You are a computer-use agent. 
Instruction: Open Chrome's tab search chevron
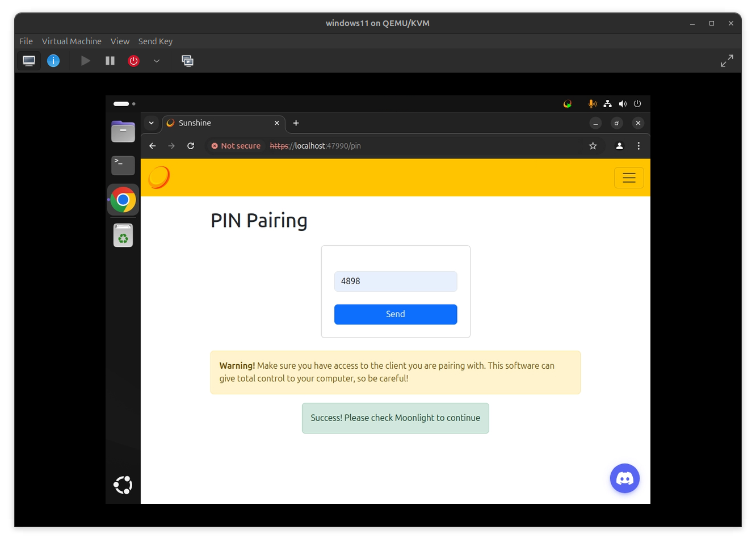click(151, 123)
